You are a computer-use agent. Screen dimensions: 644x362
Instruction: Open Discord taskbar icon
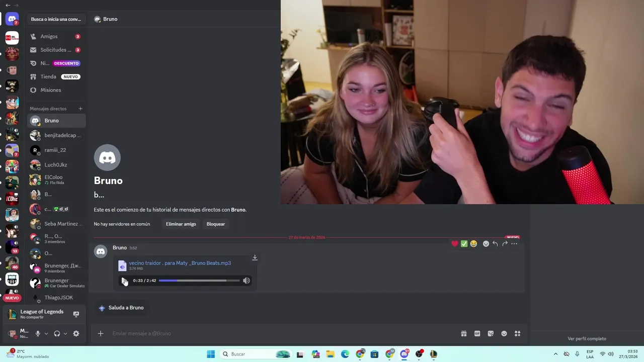coord(404,354)
